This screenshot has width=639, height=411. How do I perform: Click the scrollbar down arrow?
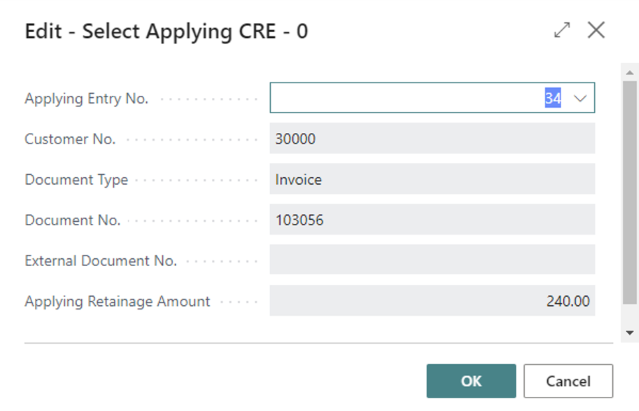click(630, 333)
